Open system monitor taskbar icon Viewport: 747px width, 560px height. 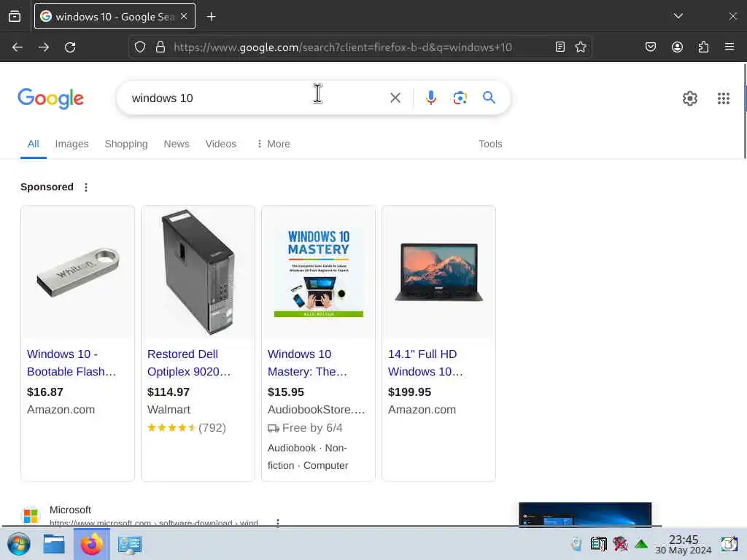tap(130, 545)
